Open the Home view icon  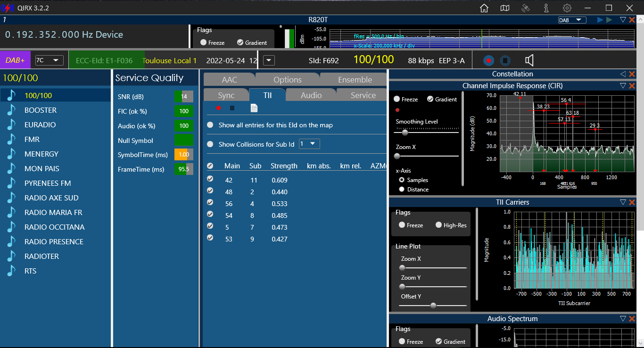[x=484, y=8]
